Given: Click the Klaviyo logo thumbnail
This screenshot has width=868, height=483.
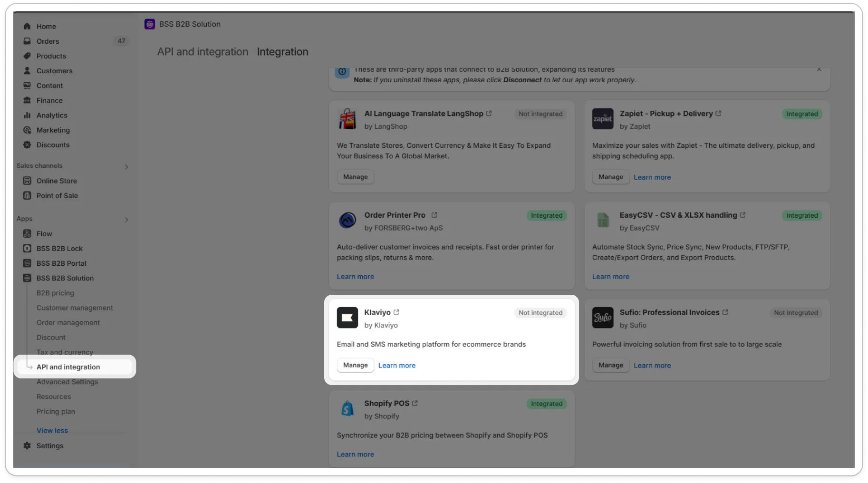Looking at the screenshot, I should tap(347, 318).
